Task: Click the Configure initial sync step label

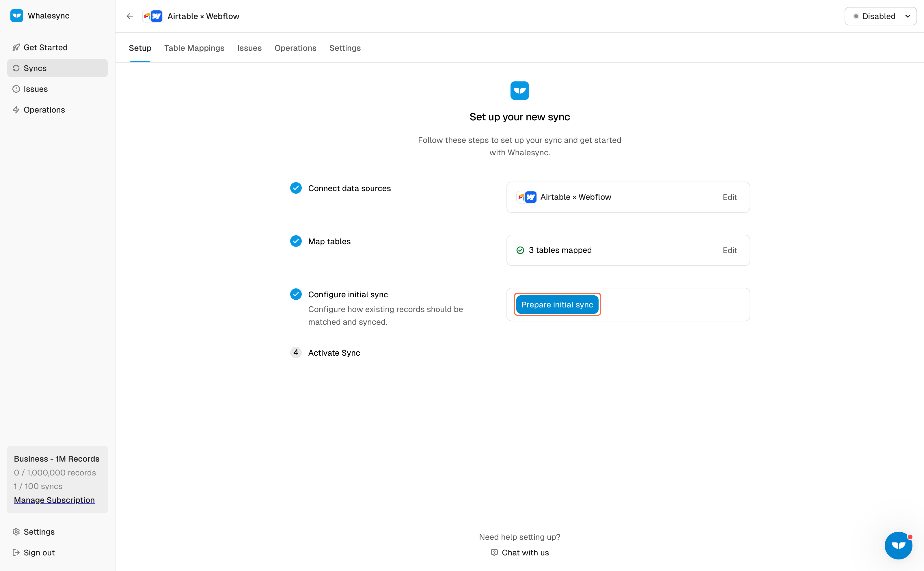Action: [348, 294]
